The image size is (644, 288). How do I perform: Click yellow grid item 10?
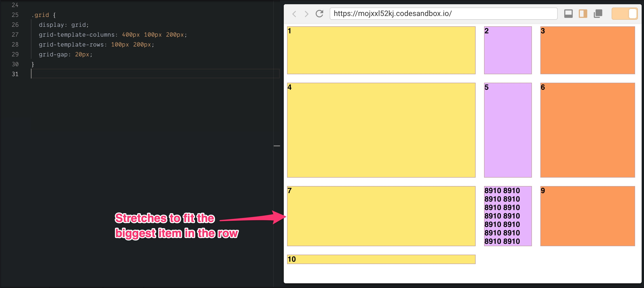click(x=381, y=259)
